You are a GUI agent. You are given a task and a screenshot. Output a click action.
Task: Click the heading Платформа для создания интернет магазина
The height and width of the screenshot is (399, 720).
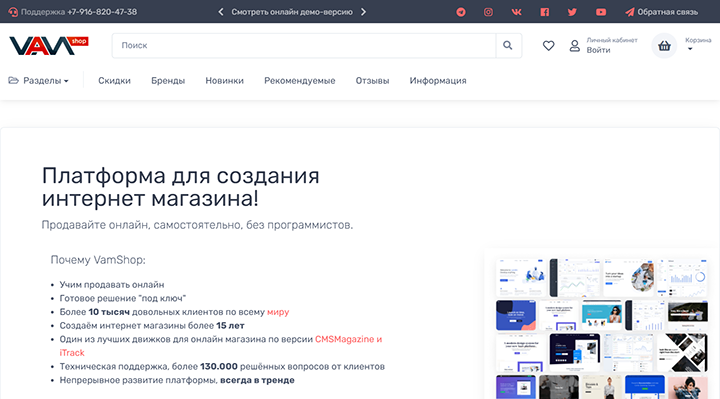(180, 187)
